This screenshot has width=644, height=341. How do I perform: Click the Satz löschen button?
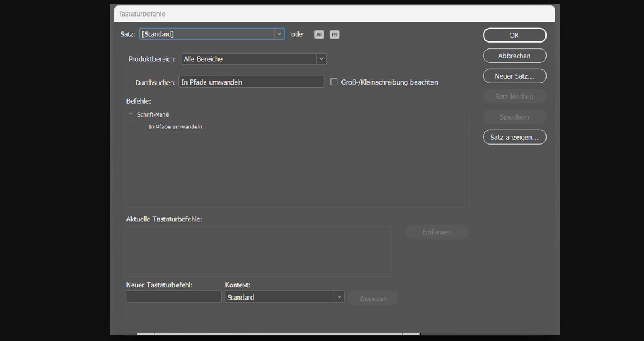pos(514,97)
